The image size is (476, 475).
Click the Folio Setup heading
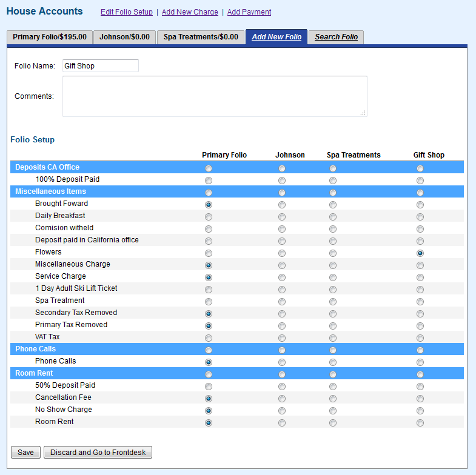(33, 139)
